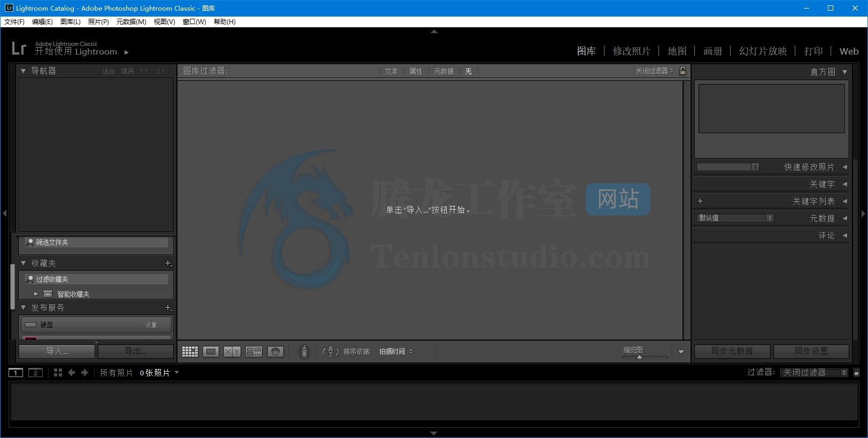
Task: Click the Lr logo identity plate
Action: pos(19,49)
